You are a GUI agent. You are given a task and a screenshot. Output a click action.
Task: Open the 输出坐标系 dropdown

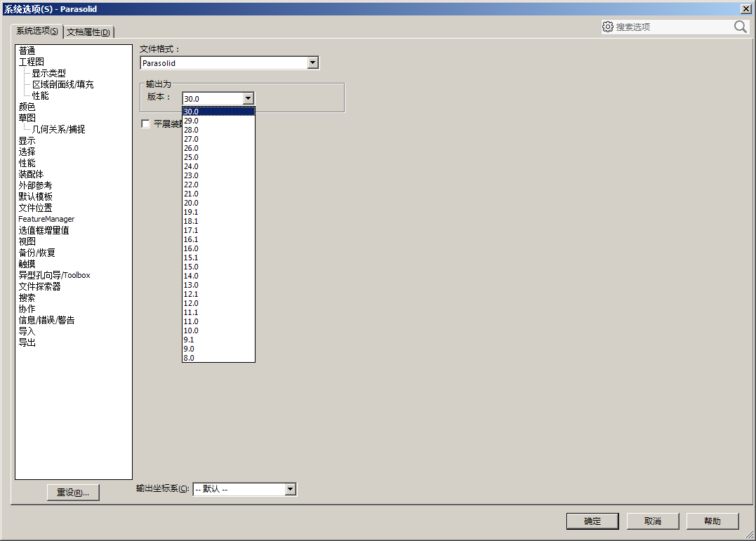click(x=290, y=489)
